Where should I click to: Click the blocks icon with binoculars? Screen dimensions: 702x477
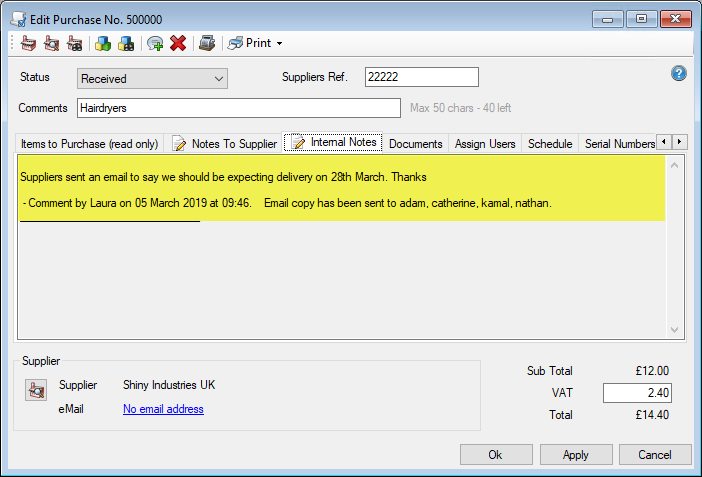coord(126,43)
